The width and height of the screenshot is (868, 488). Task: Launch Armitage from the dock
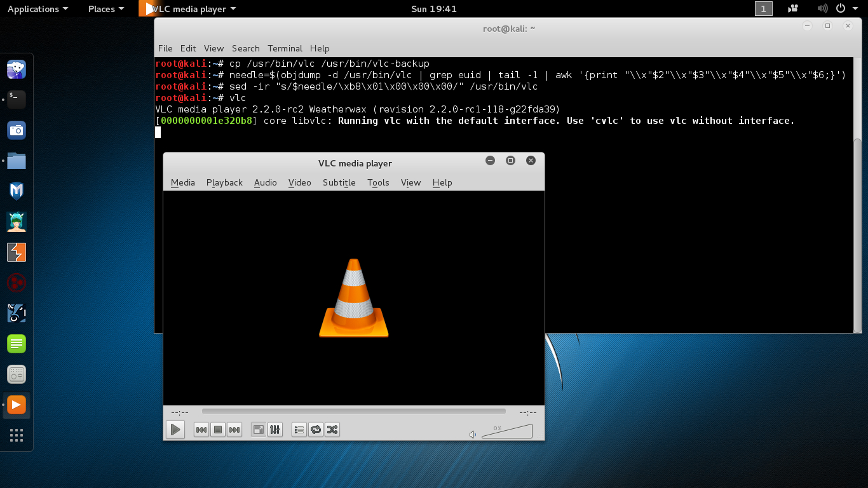click(17, 222)
